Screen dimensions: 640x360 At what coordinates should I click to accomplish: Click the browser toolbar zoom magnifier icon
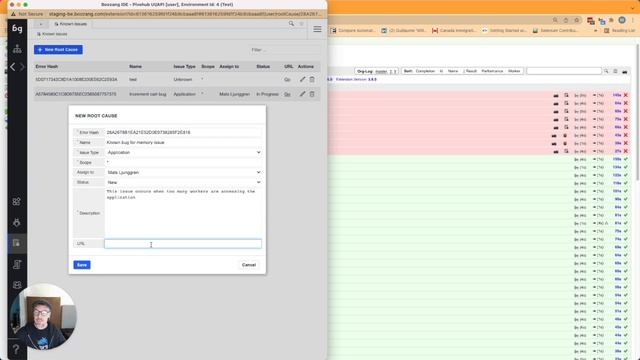pos(555,20)
